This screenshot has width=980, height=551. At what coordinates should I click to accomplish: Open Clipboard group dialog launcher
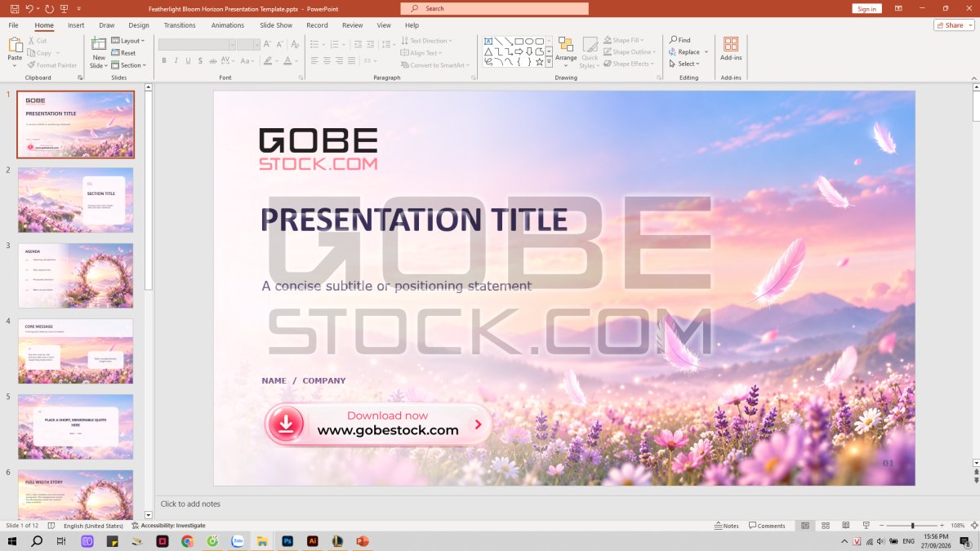(80, 78)
